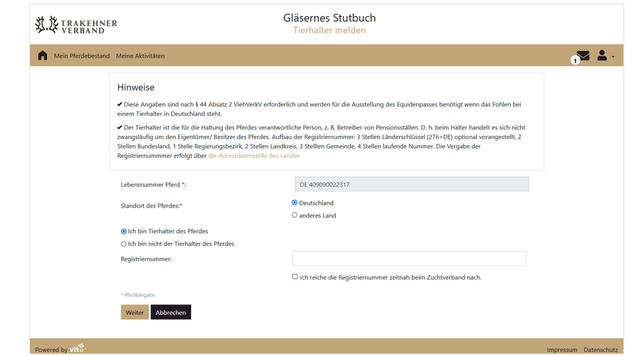Click the Standort des Pferdes label
This screenshot has height=356, width=644.
point(152,206)
